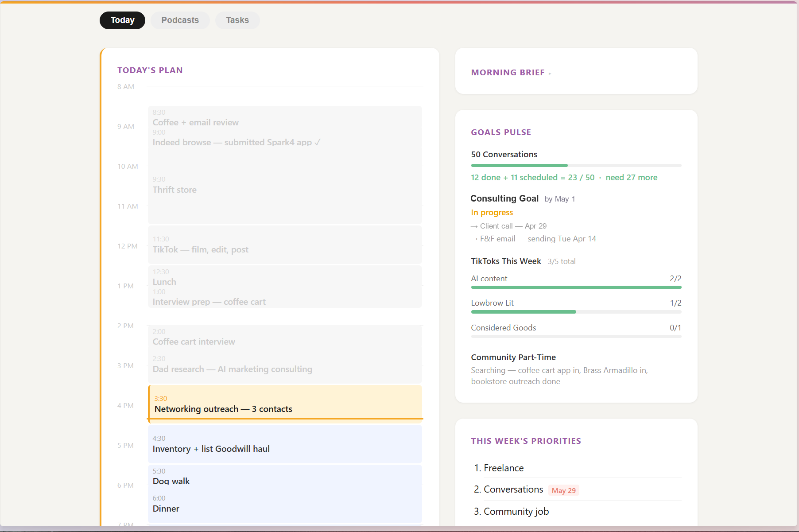Click the Today's Plan heading
Screen dimensions: 799x532
(150, 70)
